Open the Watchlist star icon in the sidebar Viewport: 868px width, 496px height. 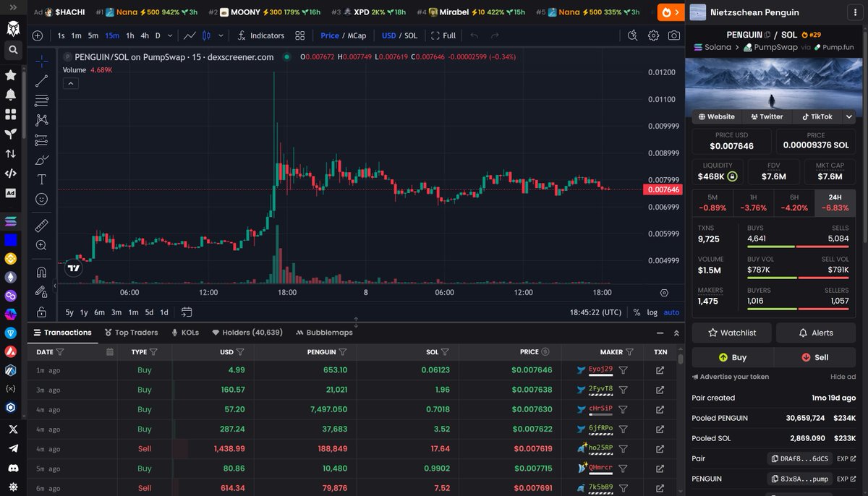point(11,74)
